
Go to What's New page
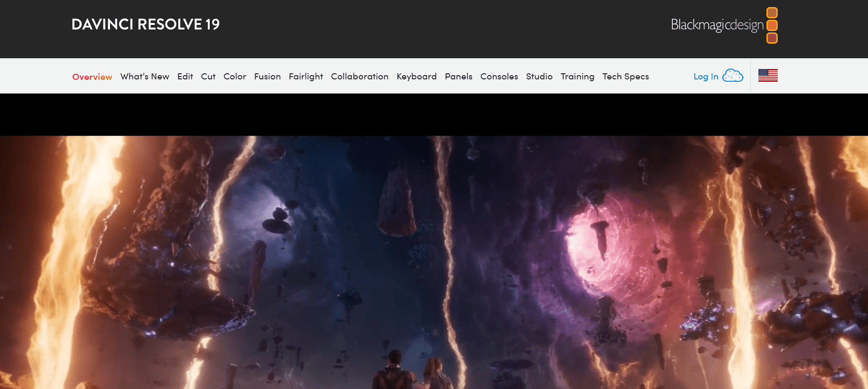click(x=145, y=76)
